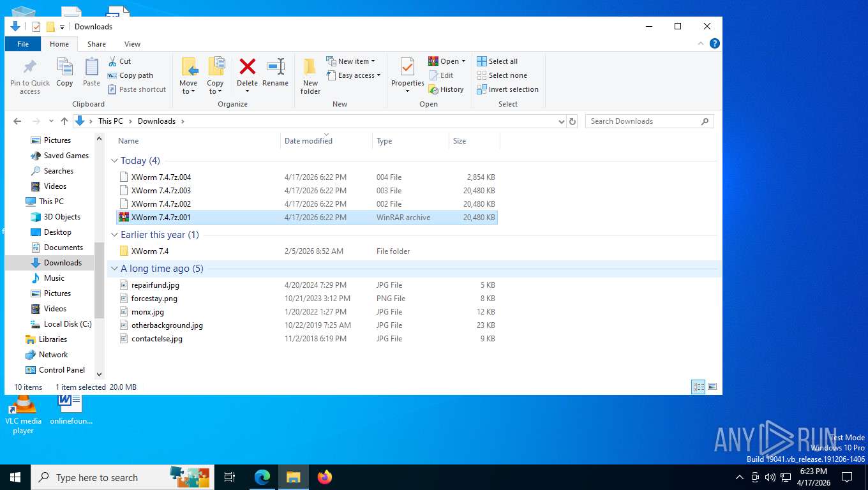The width and height of the screenshot is (868, 490).
Task: Click navigation pane scroll down arrow
Action: 99,375
